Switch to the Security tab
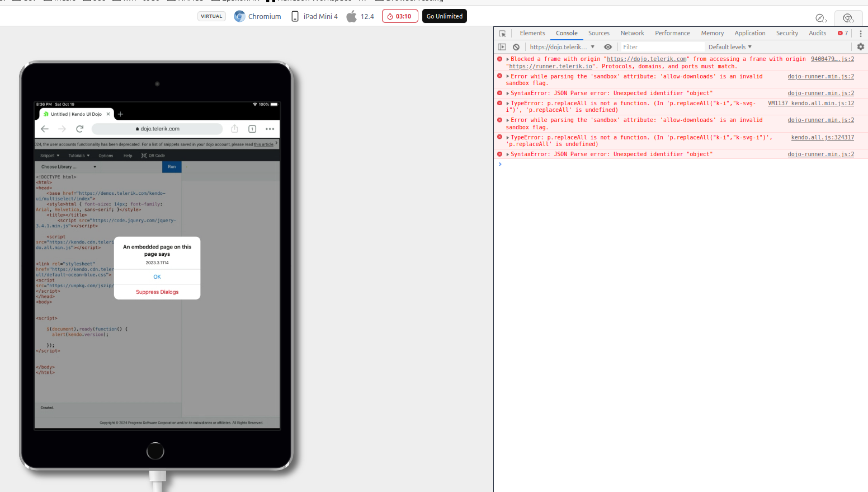Screen dimensions: 868x492 pyautogui.click(x=787, y=33)
